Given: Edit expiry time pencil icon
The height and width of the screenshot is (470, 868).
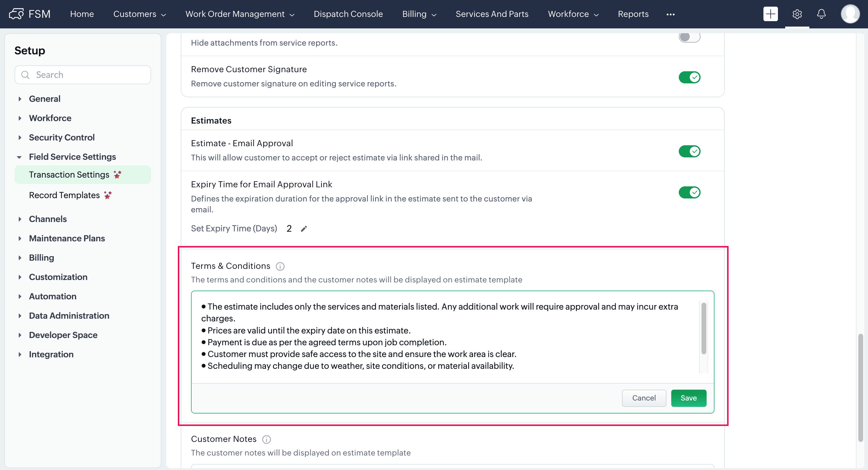Looking at the screenshot, I should 304,229.
